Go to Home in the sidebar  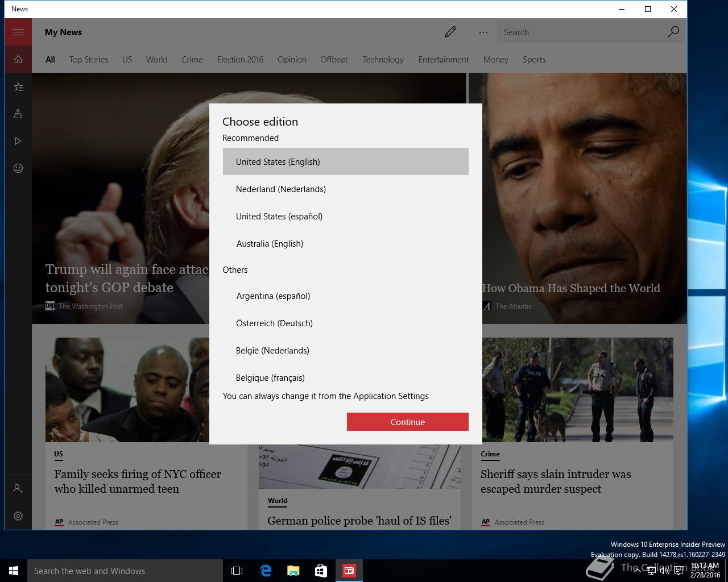pyautogui.click(x=18, y=59)
